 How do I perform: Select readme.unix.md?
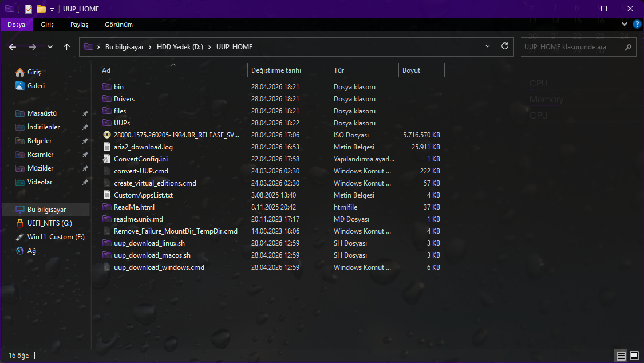click(x=139, y=219)
